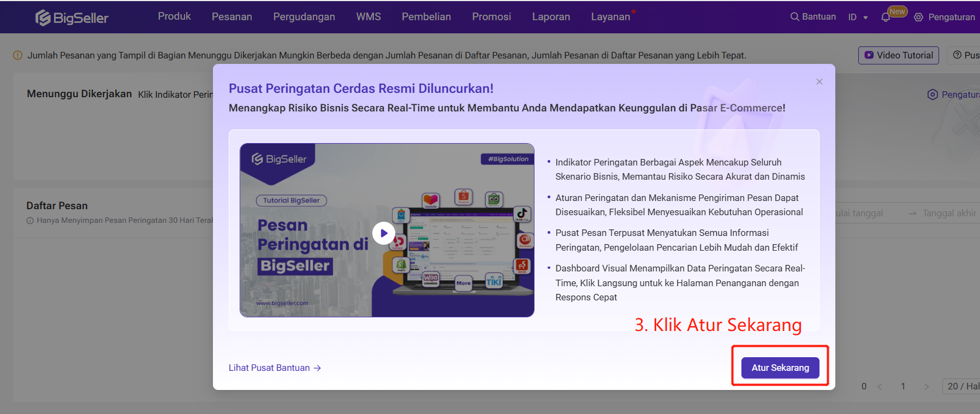Open the Promosi menu
Screen dimensions: 980x414
(491, 17)
